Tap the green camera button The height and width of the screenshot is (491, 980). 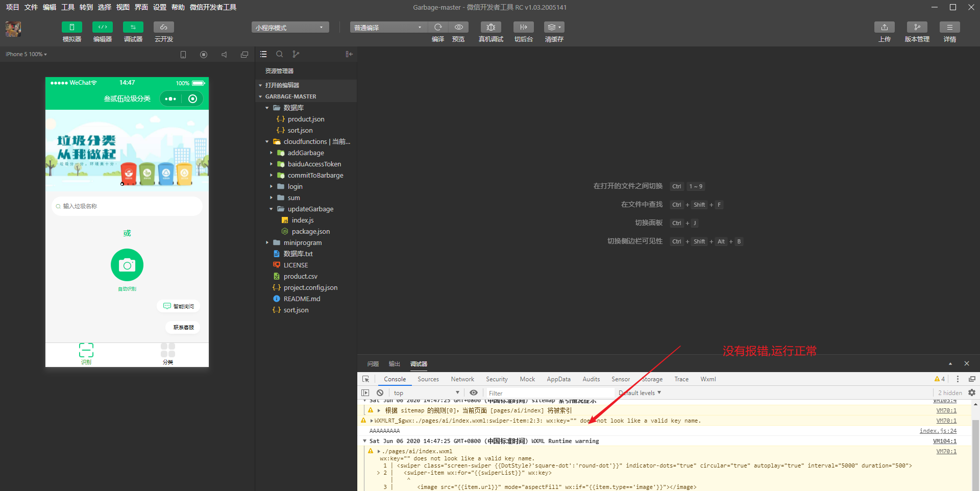[x=127, y=265]
